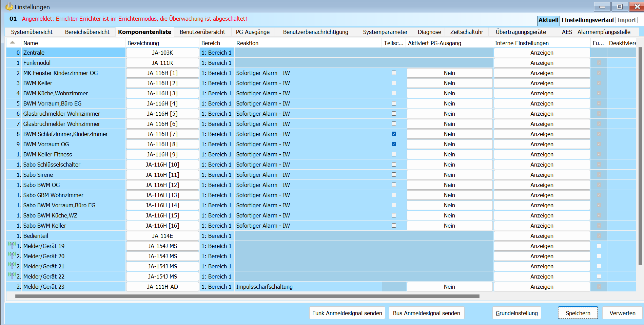This screenshot has width=644, height=325.
Task: Click the sort arrow in the table header
Action: pos(13,43)
